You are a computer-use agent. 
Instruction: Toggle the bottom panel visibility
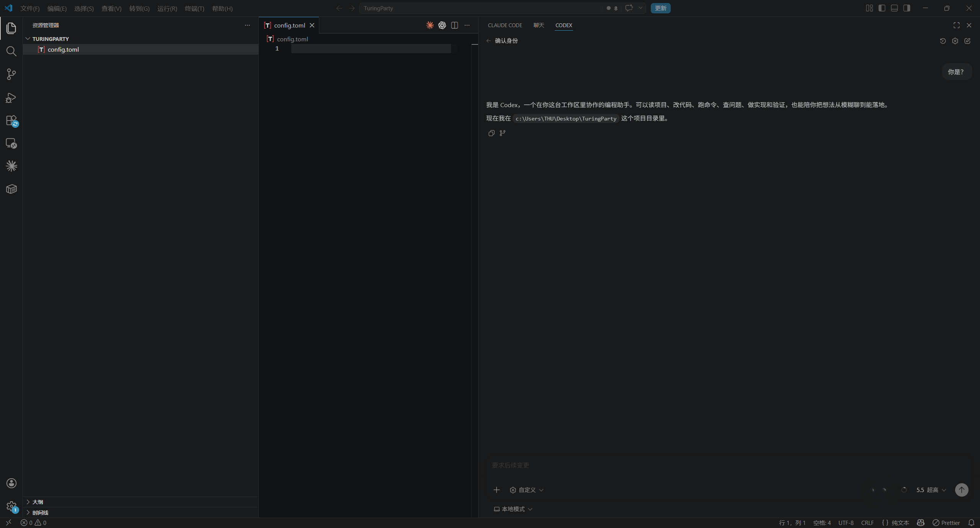pos(894,8)
